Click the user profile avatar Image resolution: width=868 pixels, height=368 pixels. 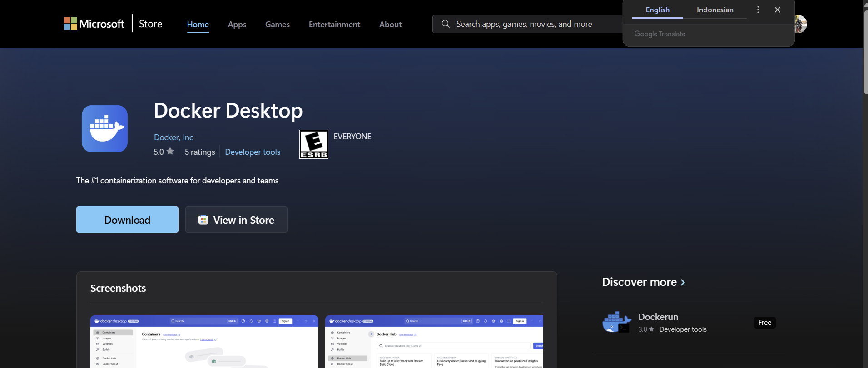pos(801,24)
